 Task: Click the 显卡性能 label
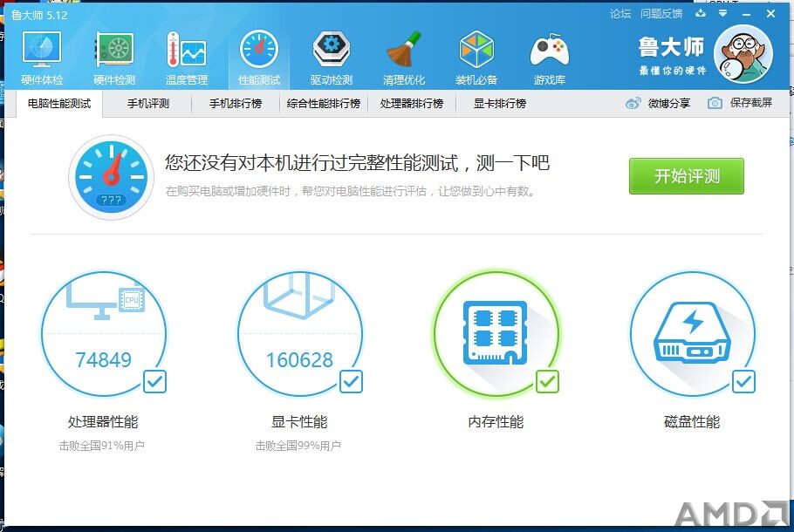pyautogui.click(x=299, y=421)
